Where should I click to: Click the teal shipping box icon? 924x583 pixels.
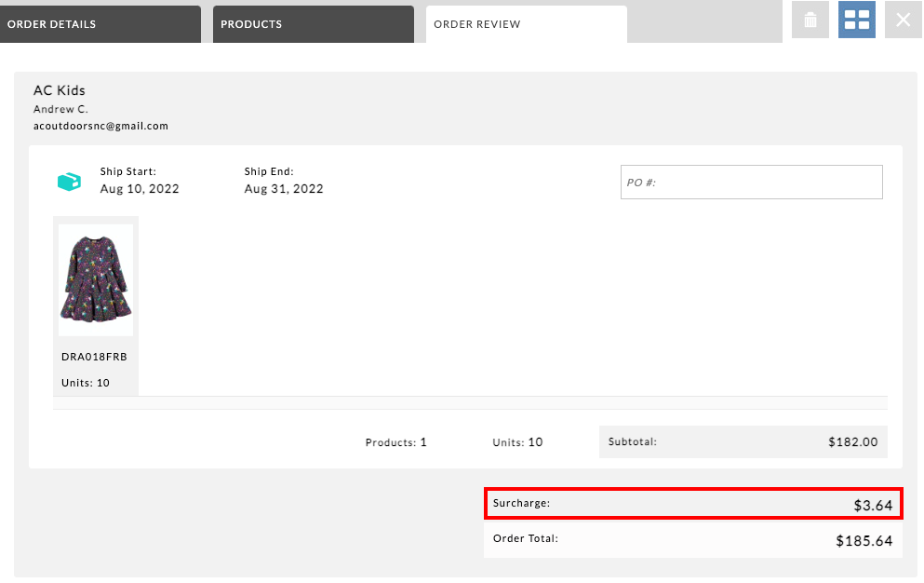69,182
